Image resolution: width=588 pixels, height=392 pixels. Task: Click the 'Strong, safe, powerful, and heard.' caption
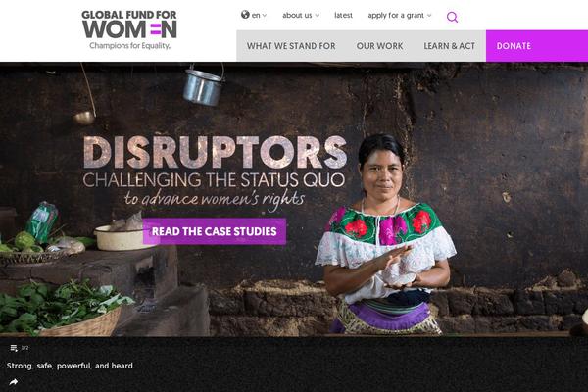(71, 366)
